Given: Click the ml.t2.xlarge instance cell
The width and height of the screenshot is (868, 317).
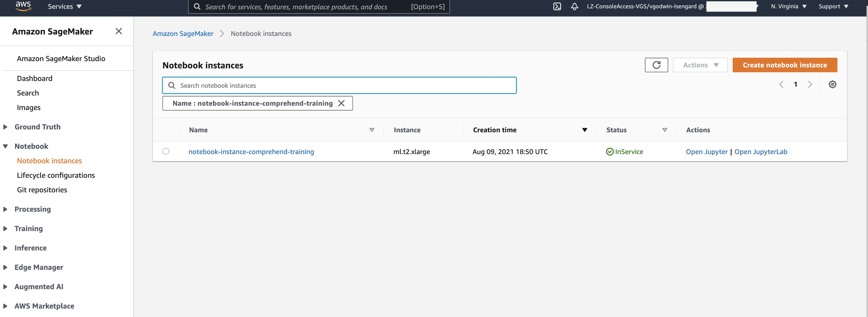Looking at the screenshot, I should [412, 152].
